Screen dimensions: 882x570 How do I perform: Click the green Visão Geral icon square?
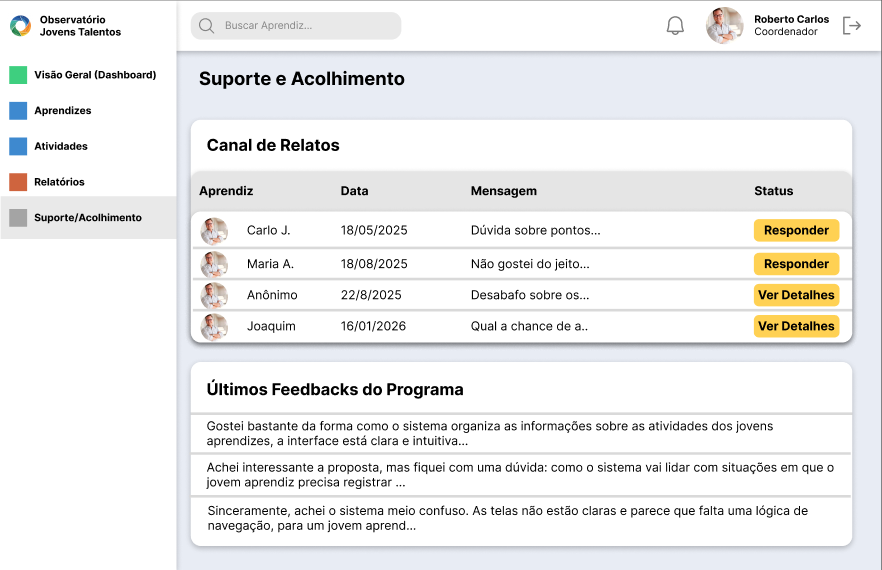pyautogui.click(x=18, y=75)
